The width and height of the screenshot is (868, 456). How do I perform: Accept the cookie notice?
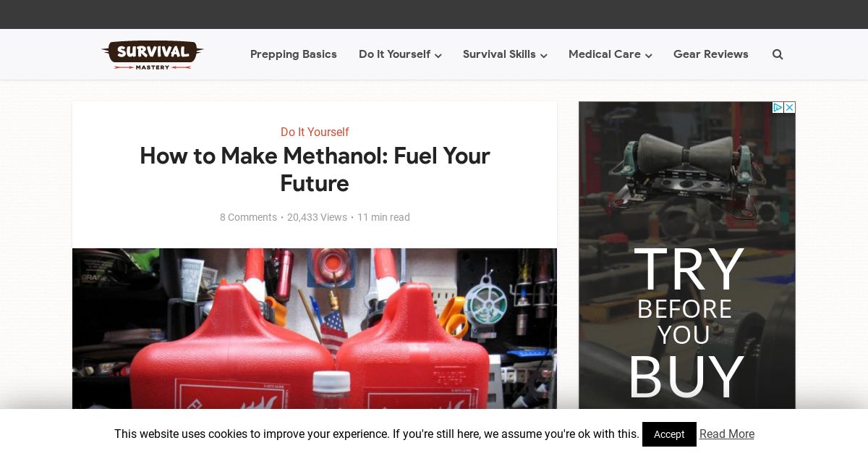669,434
